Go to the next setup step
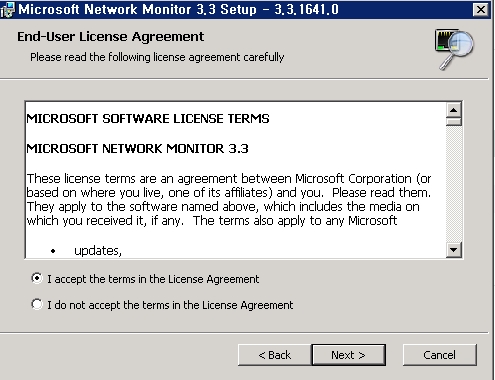 (349, 355)
